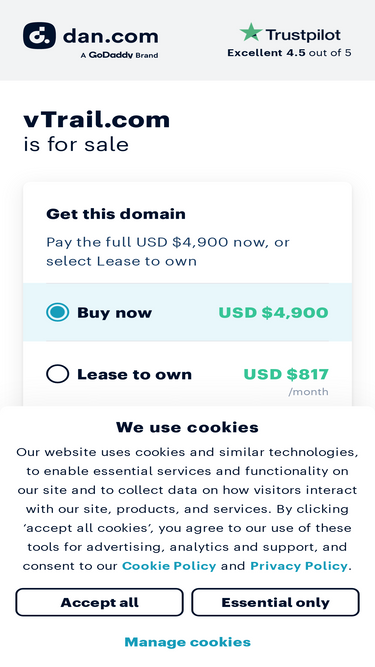
Task: Click the Trustpilot green star icon
Action: [x=251, y=32]
